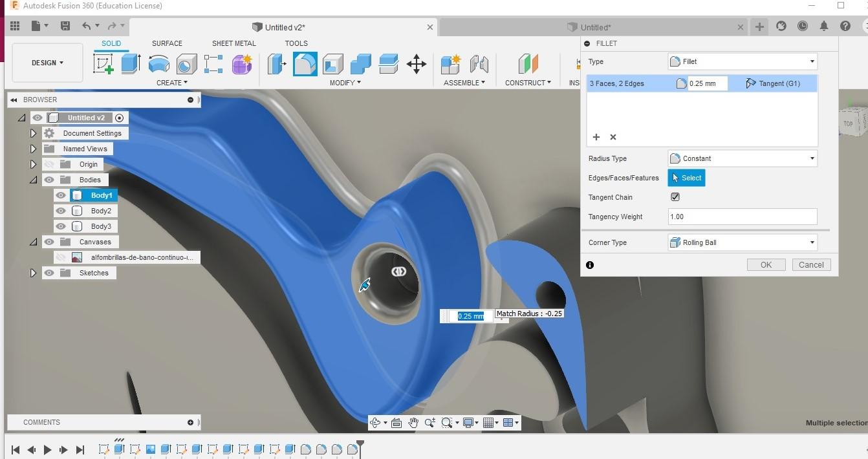868x459 pixels.
Task: Hide Body1 with its eye icon
Action: tap(61, 195)
